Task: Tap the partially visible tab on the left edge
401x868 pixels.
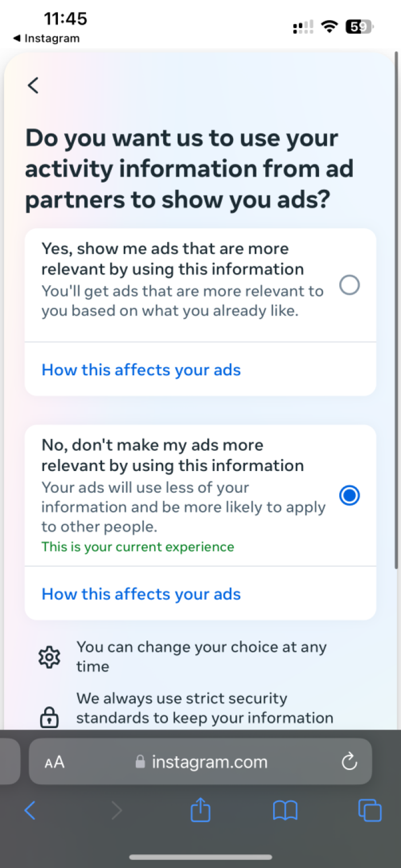Action: coord(7,761)
